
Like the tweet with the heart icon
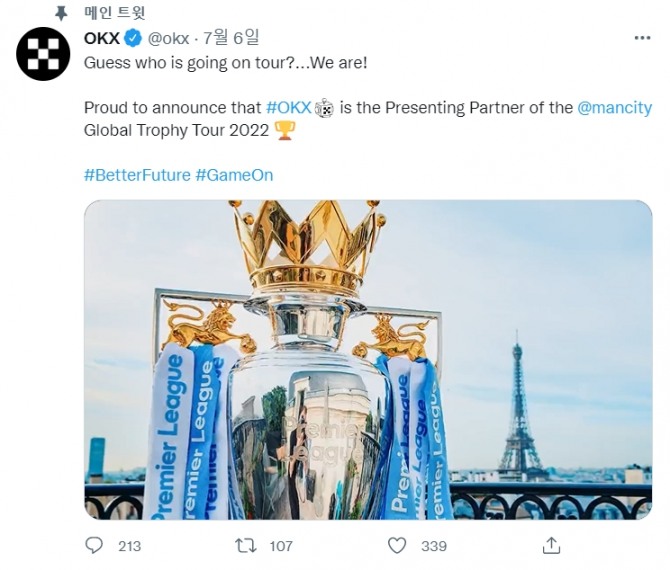[397, 545]
